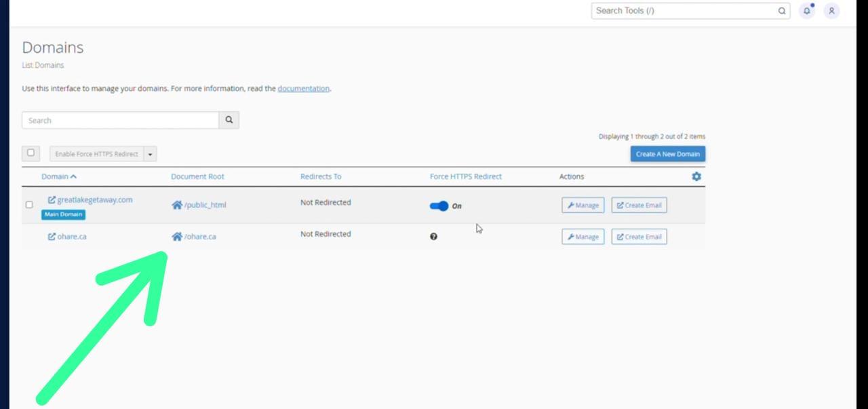Screen dimensions: 868x409
Task: Click the Document Root column header
Action: [x=197, y=176]
